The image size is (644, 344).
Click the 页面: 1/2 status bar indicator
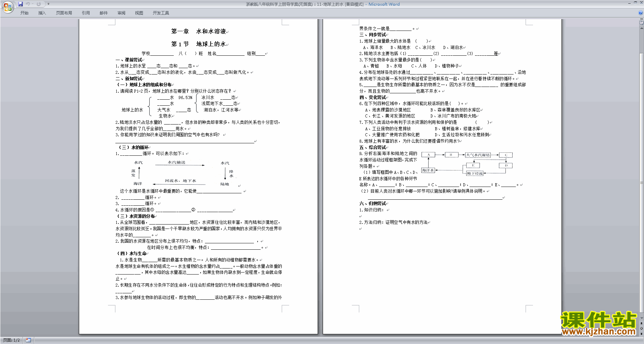pyautogui.click(x=11, y=340)
